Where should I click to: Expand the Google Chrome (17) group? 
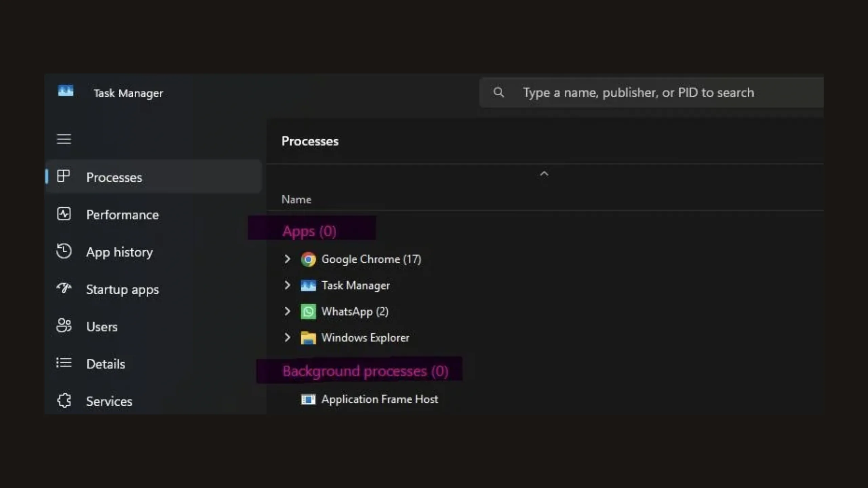click(287, 259)
